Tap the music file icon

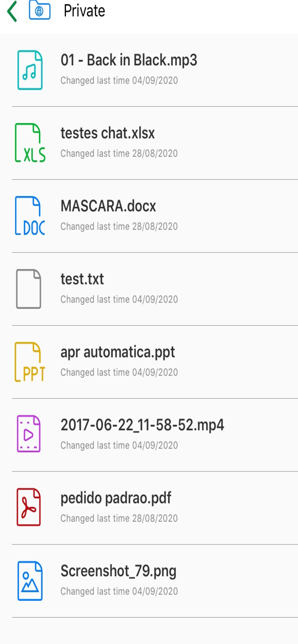[30, 70]
